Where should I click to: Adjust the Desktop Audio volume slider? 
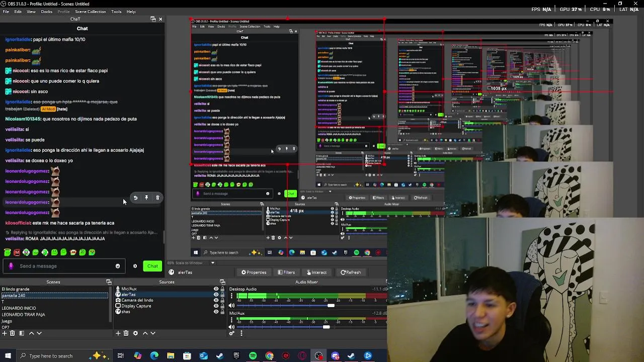(331, 305)
